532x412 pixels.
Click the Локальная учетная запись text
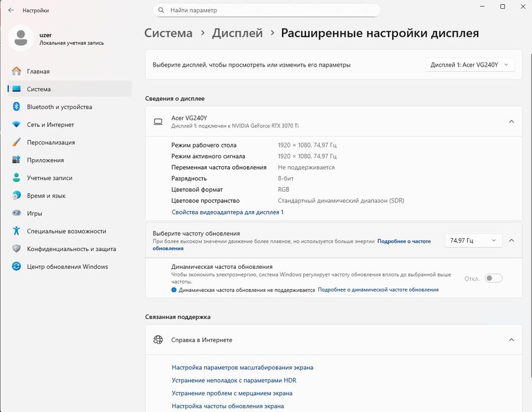[71, 43]
